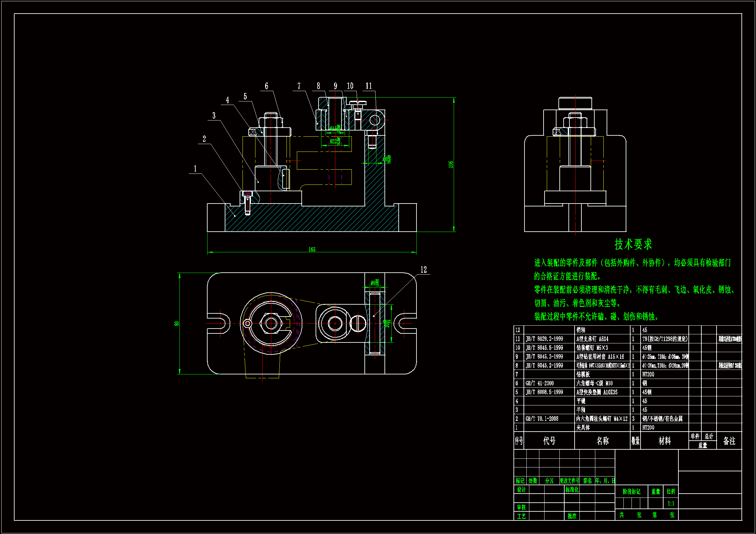Click the 夹具体 name cell
Image resolution: width=756 pixels, height=534 pixels.
coord(583,428)
